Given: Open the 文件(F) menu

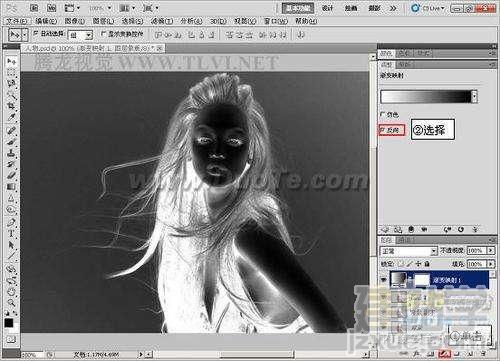Looking at the screenshot, I should [17, 21].
